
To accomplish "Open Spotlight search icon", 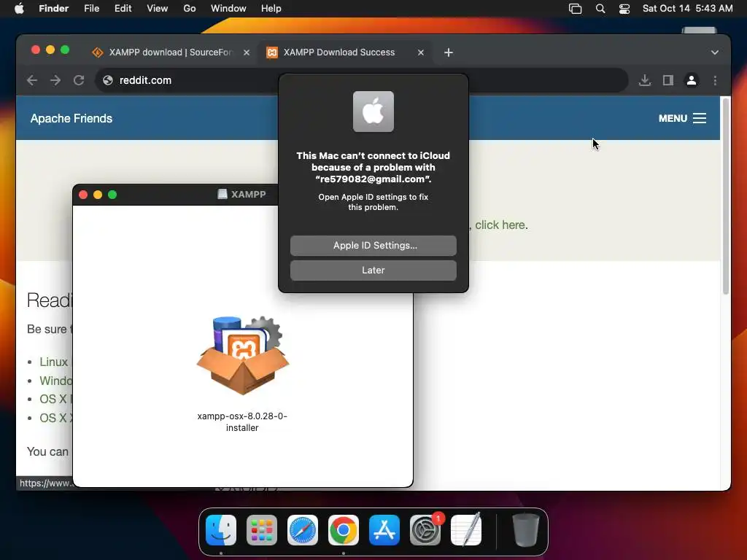I will coord(600,9).
